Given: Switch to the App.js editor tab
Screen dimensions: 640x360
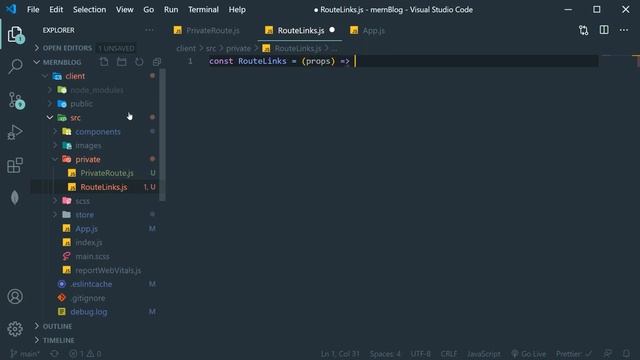Looking at the screenshot, I should pos(373,31).
